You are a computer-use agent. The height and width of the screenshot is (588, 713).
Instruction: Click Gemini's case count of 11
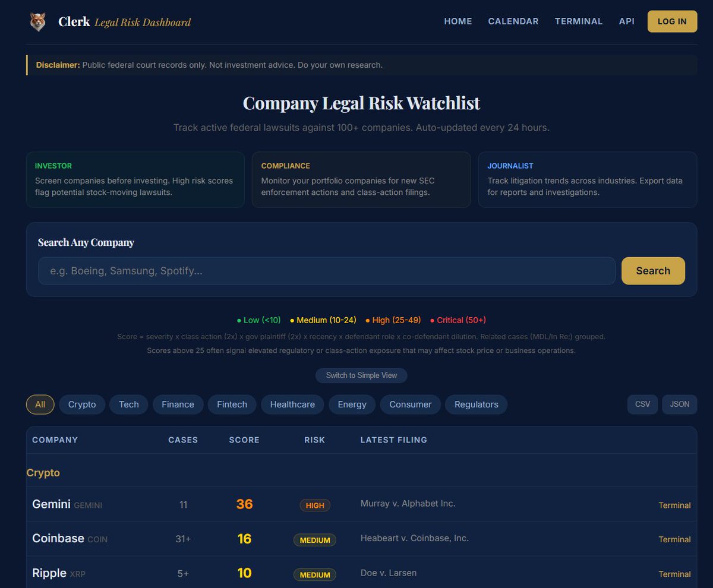coord(183,505)
